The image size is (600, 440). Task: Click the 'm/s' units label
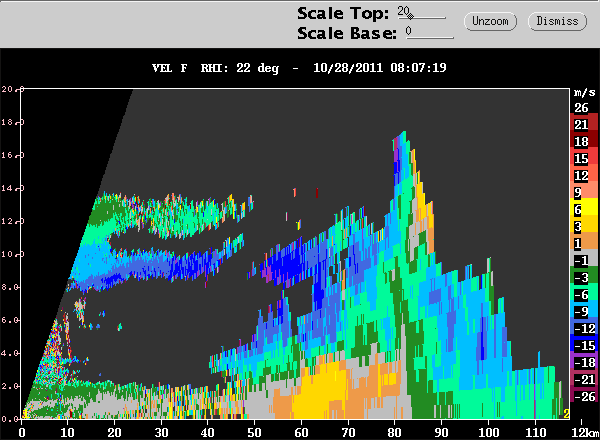[585, 93]
